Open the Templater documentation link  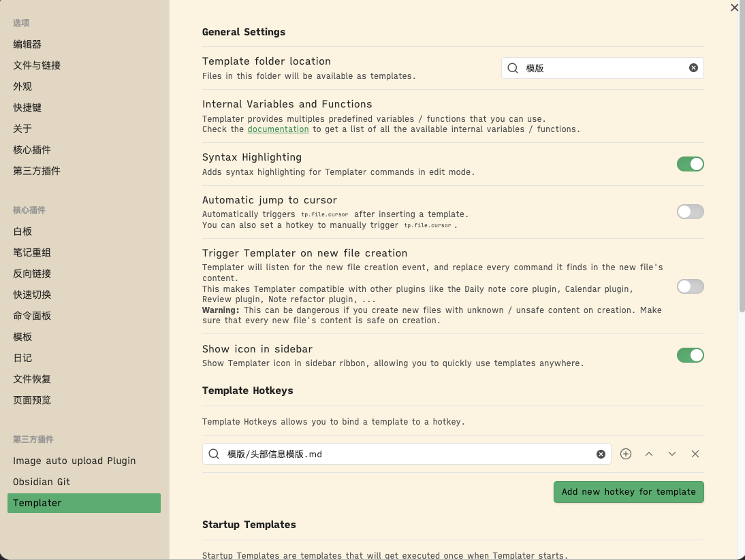(278, 129)
